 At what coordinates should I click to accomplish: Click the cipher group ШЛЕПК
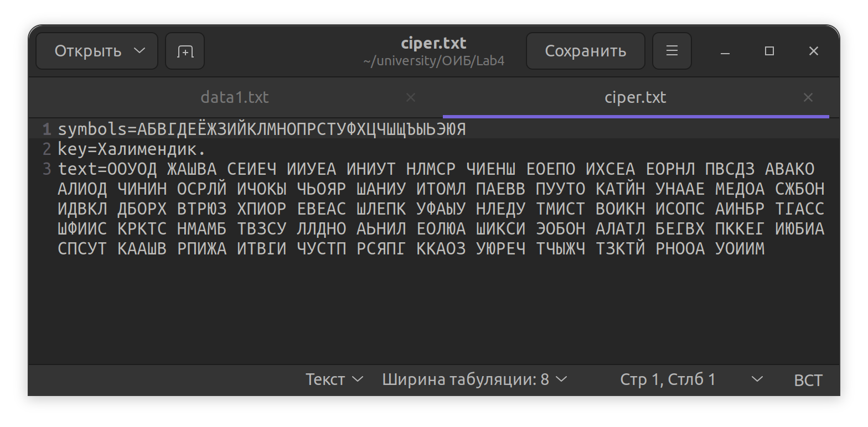(381, 209)
